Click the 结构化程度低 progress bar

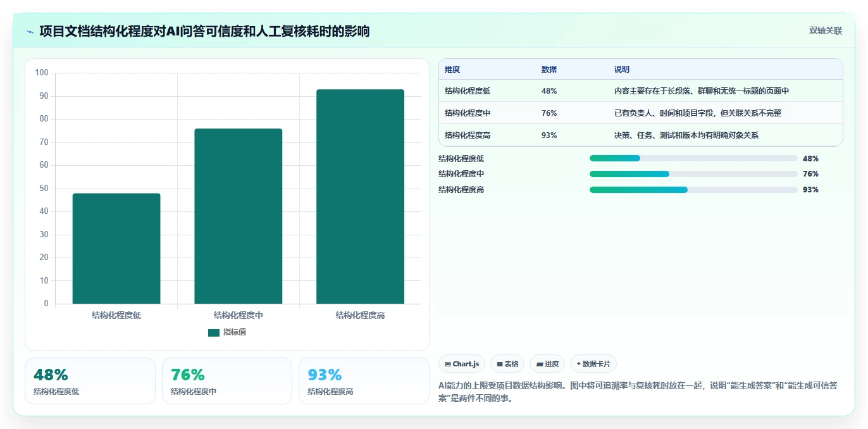point(693,158)
